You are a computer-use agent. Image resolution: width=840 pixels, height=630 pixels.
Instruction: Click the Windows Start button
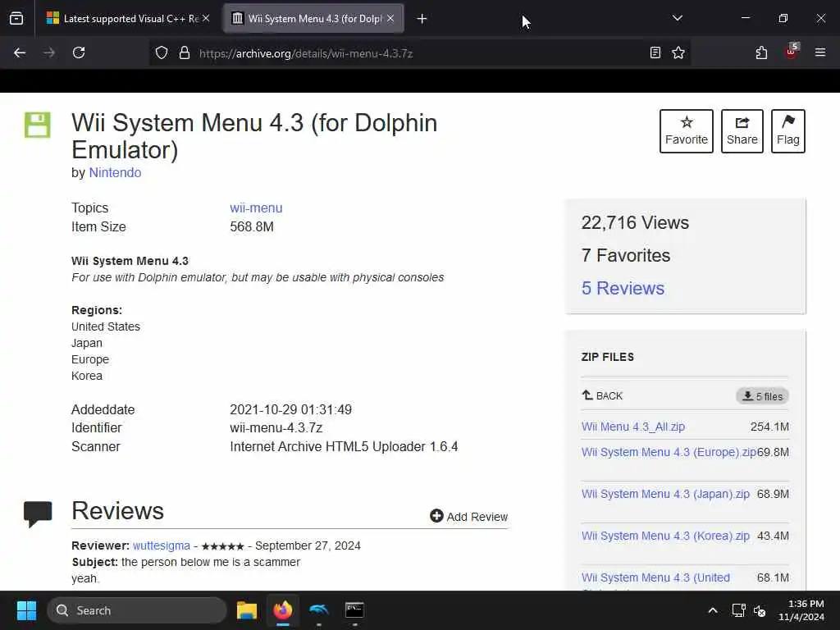coord(26,610)
